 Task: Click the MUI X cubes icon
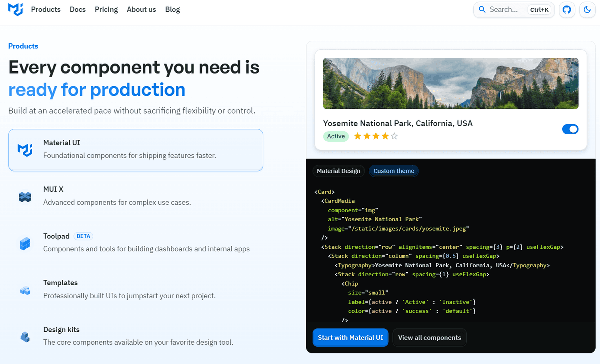pyautogui.click(x=25, y=196)
